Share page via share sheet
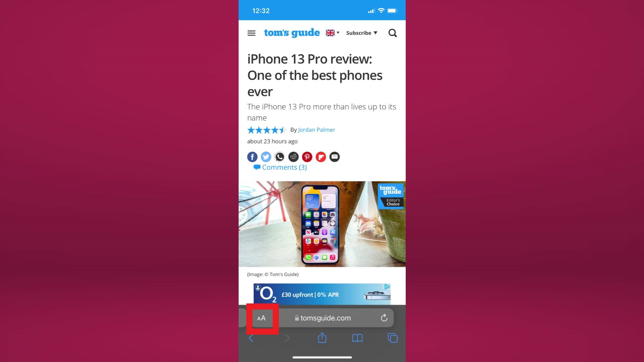The height and width of the screenshot is (362, 644). point(322,338)
